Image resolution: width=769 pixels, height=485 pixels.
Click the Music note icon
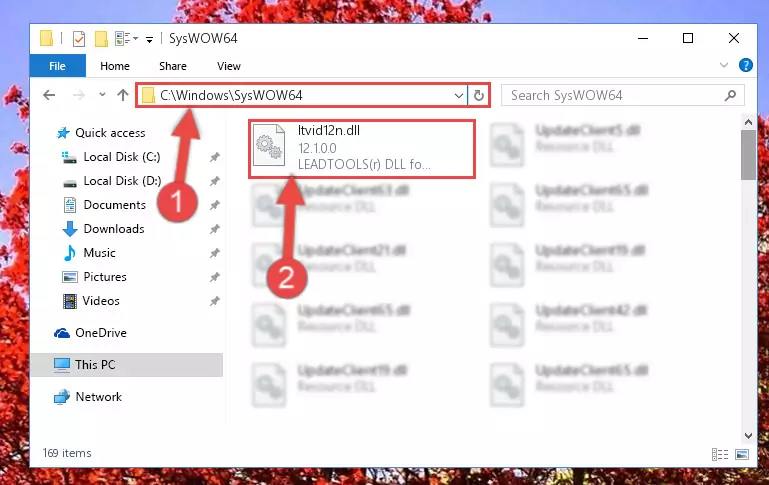point(70,253)
